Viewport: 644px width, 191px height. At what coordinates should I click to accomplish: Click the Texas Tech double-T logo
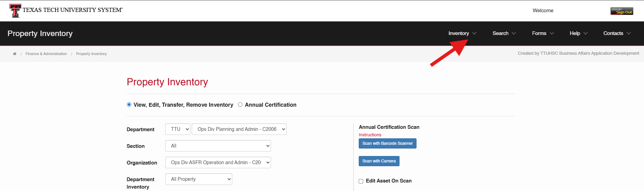[15, 11]
